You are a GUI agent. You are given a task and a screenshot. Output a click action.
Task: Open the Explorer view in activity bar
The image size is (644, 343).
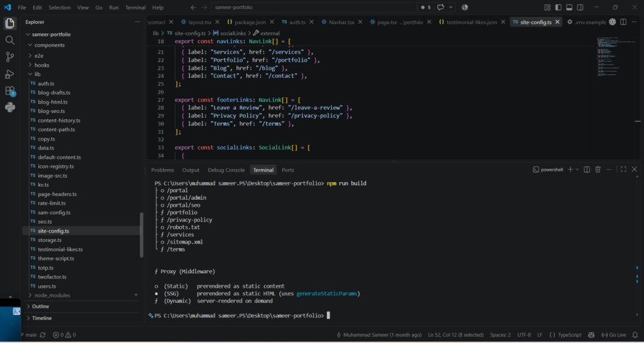10,23
